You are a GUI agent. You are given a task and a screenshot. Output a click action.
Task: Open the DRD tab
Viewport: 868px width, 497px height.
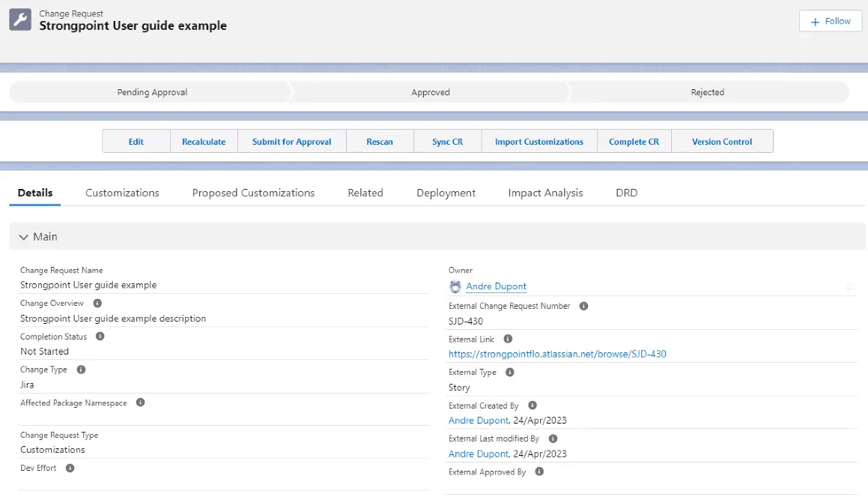point(627,193)
